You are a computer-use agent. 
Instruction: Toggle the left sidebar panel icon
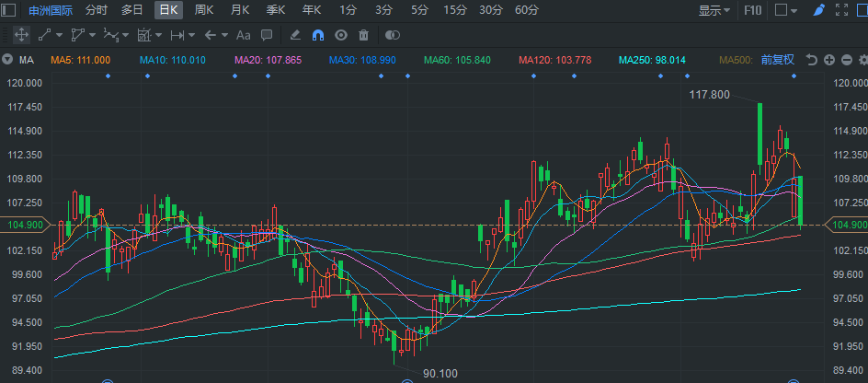tap(8, 9)
